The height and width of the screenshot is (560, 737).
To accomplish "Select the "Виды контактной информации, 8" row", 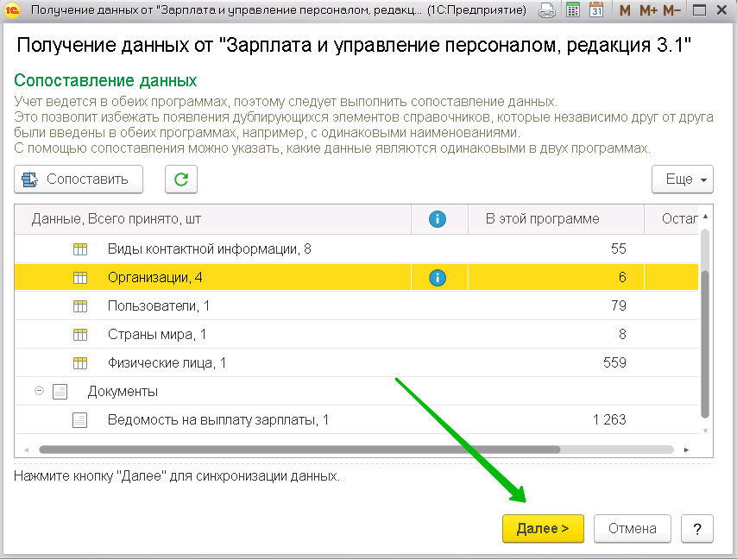I will click(x=356, y=249).
